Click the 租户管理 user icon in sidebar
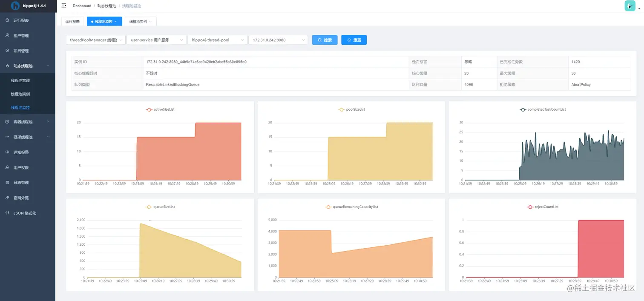This screenshot has height=301, width=644. click(x=7, y=35)
